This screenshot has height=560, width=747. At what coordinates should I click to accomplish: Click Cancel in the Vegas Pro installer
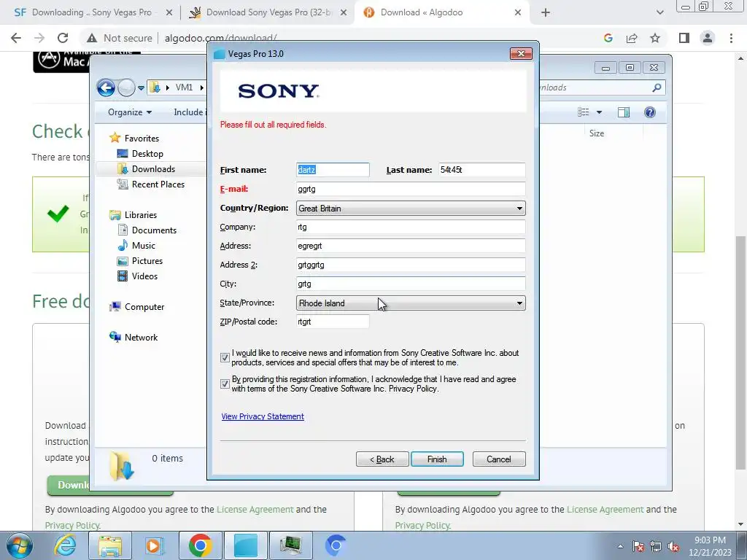pos(499,459)
